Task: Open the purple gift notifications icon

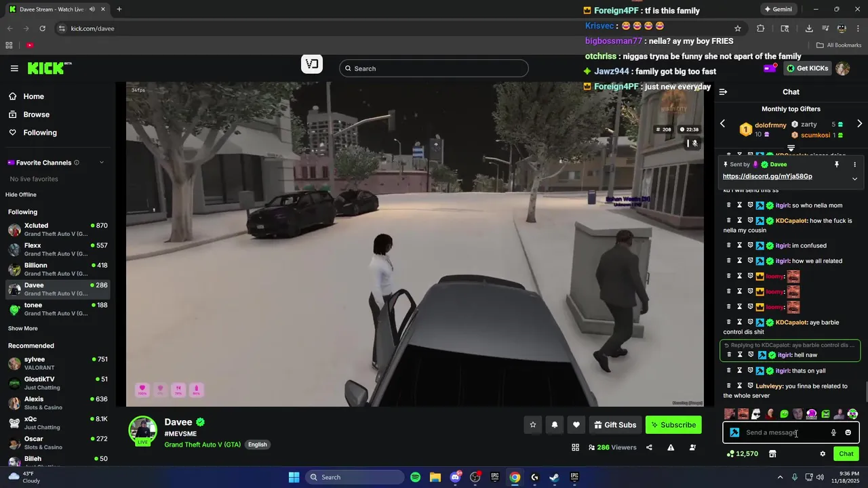Action: (x=770, y=68)
